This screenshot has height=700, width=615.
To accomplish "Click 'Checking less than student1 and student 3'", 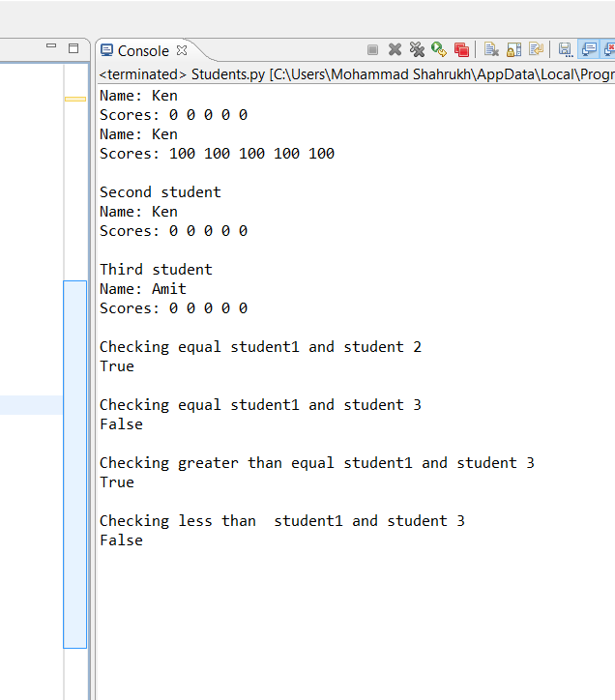I will [x=282, y=521].
